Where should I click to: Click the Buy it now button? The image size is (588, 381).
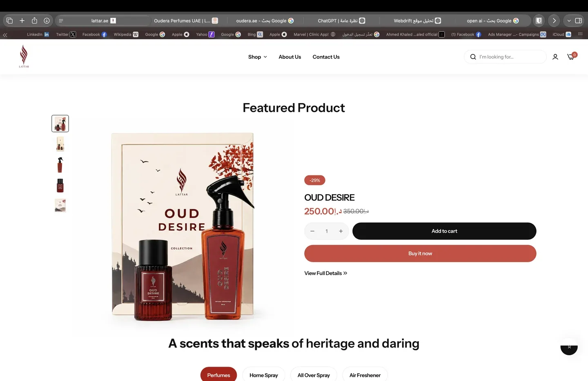coord(420,253)
